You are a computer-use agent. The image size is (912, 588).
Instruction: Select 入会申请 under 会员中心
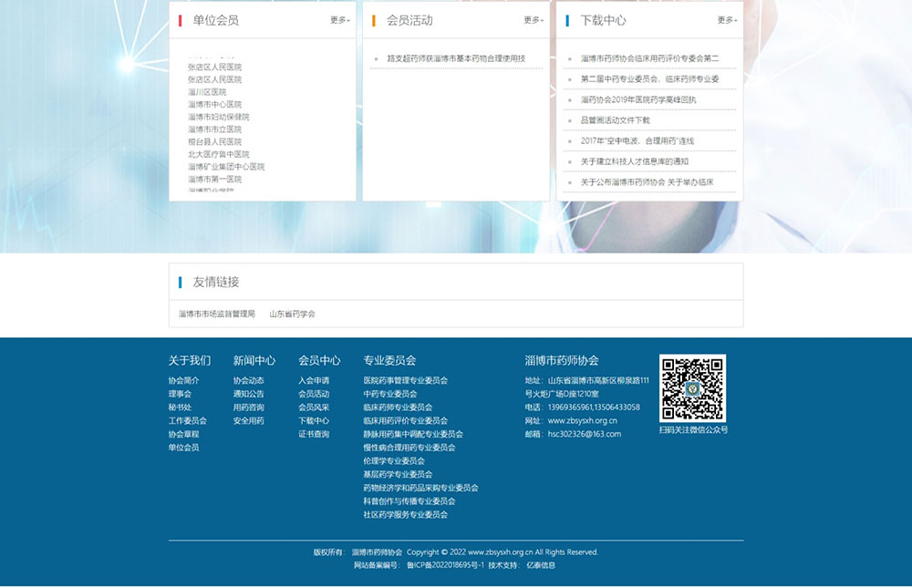(x=314, y=380)
